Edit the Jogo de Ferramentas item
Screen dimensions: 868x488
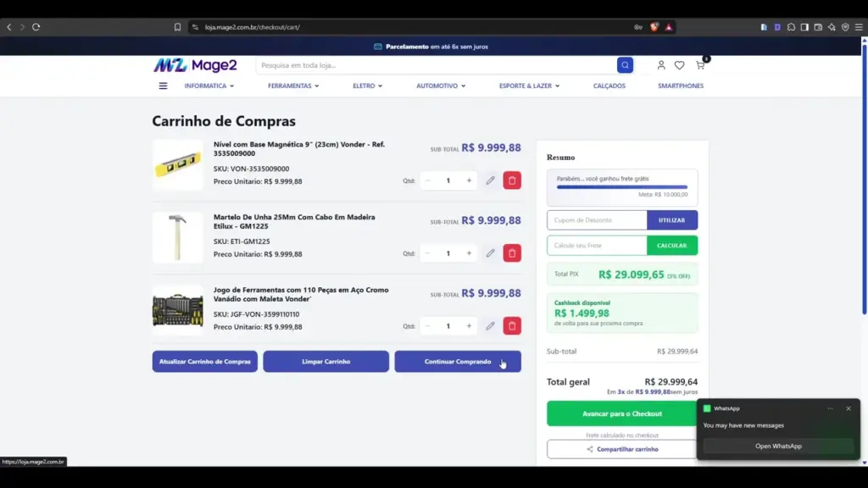point(490,326)
